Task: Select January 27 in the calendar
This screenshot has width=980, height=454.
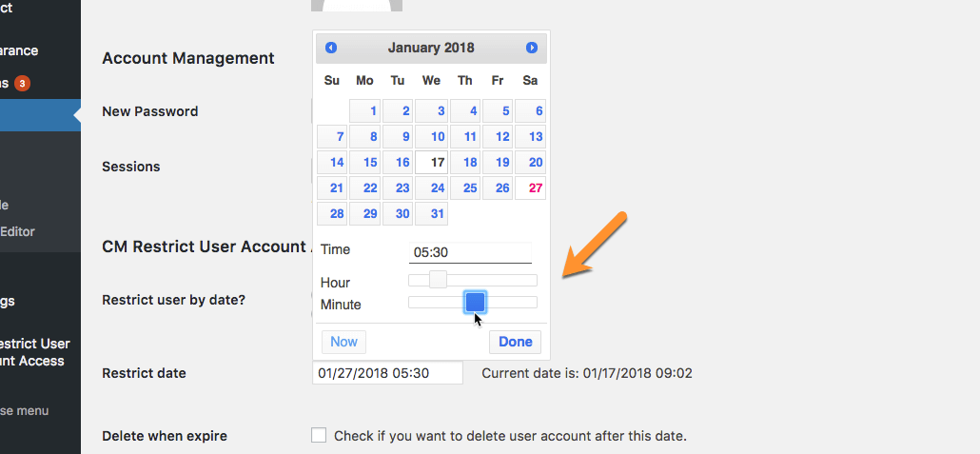Action: click(531, 188)
